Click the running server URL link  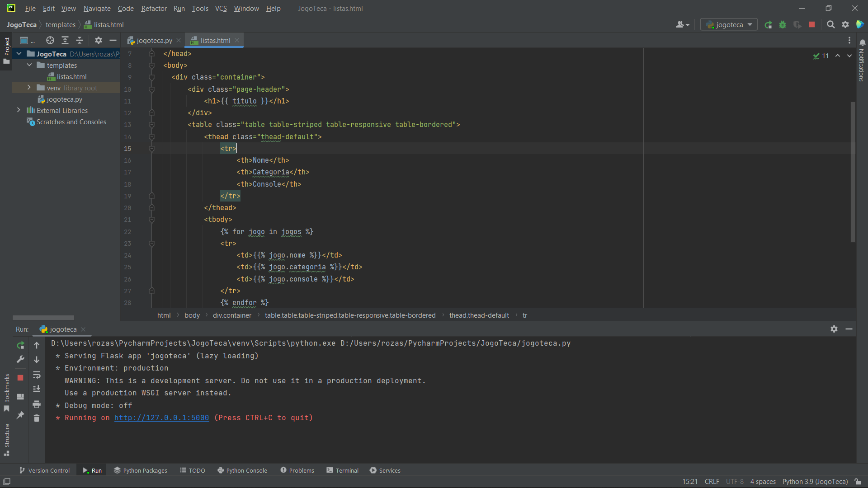click(161, 418)
